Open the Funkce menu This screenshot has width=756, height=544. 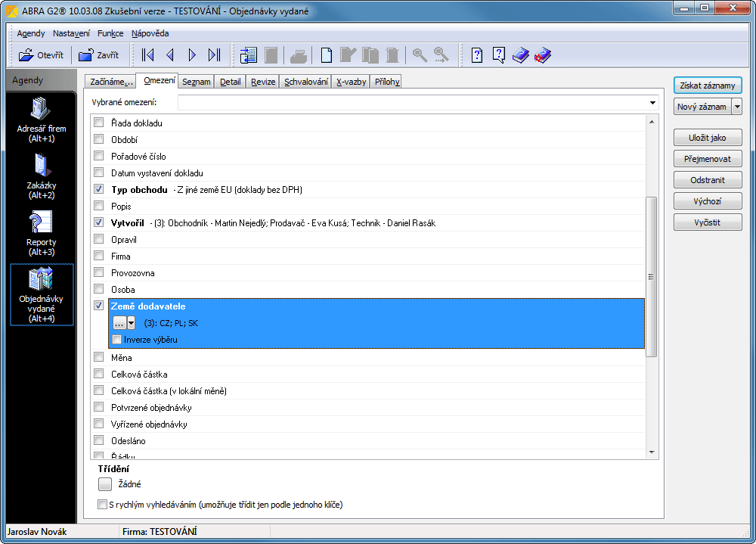click(110, 33)
